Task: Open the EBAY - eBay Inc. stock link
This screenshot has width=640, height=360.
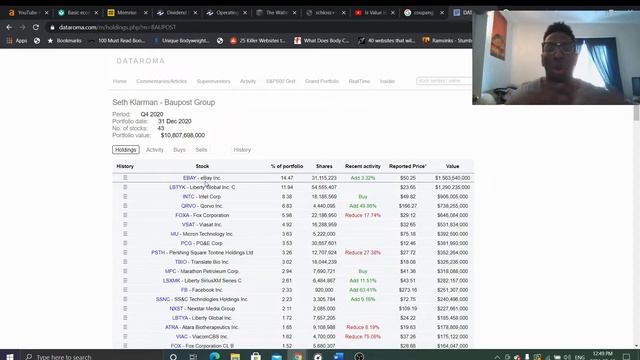Action: pyautogui.click(x=202, y=178)
